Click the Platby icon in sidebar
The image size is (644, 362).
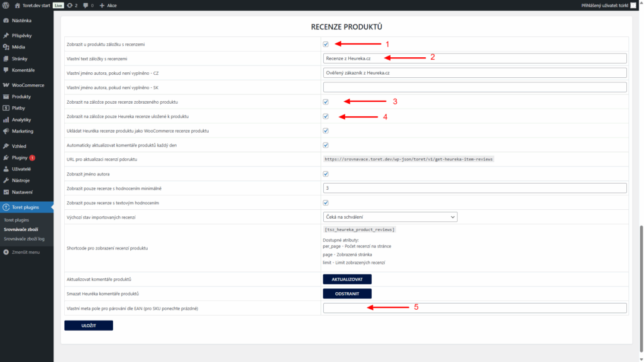click(x=6, y=108)
